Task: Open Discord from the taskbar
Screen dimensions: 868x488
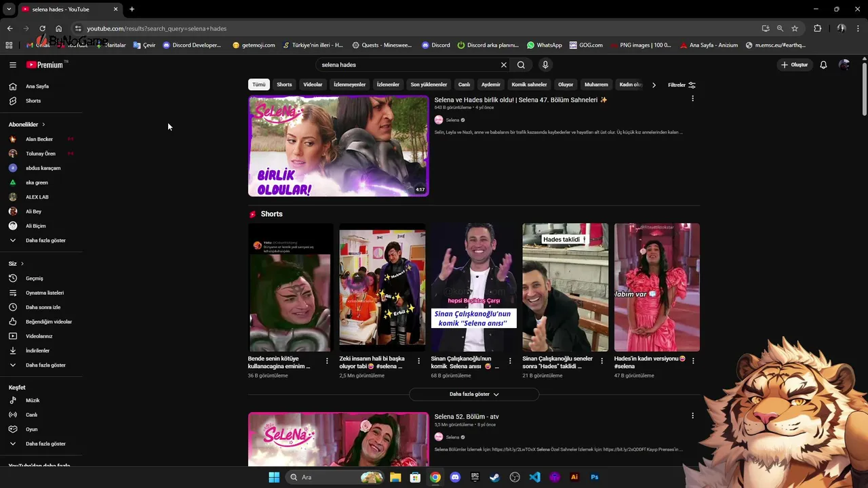Action: pyautogui.click(x=455, y=477)
